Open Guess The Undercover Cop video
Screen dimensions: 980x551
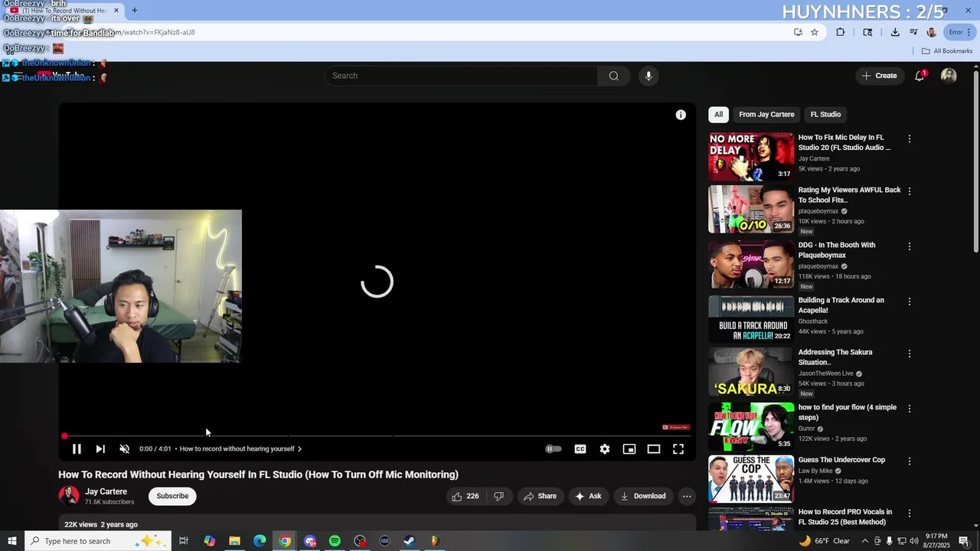(841, 460)
